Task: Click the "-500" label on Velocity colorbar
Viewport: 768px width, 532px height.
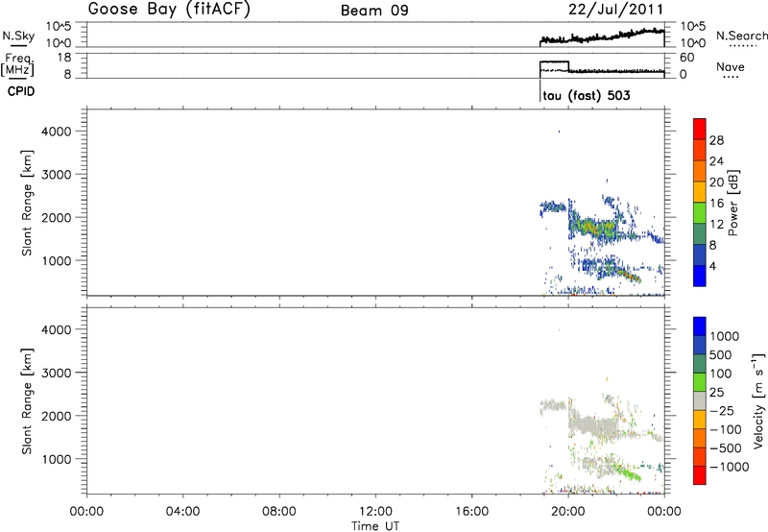Action: 726,448
